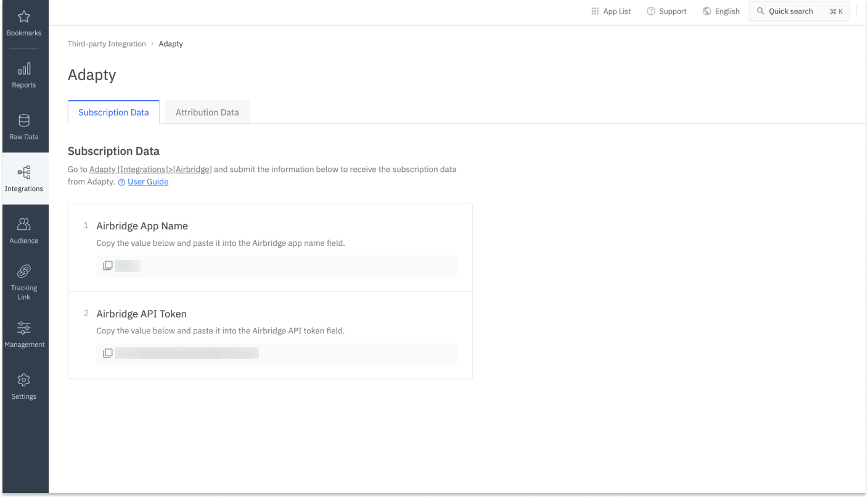The height and width of the screenshot is (498, 868).
Task: Open Bookmarks star icon in sidebar
Action: tap(24, 17)
